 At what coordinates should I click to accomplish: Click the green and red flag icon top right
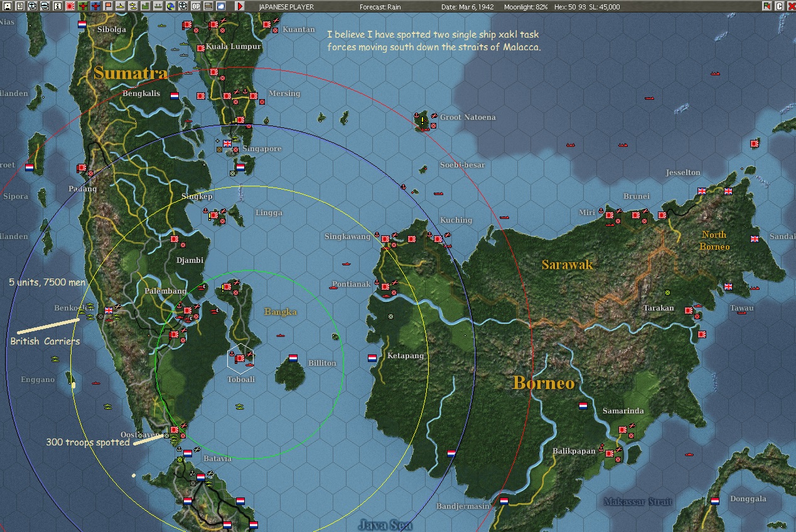[x=767, y=6]
